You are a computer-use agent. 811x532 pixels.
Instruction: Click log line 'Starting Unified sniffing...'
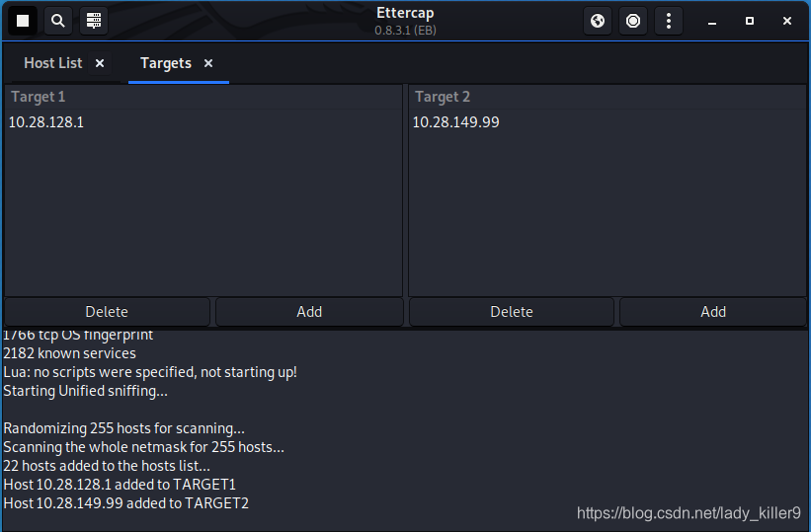click(85, 391)
